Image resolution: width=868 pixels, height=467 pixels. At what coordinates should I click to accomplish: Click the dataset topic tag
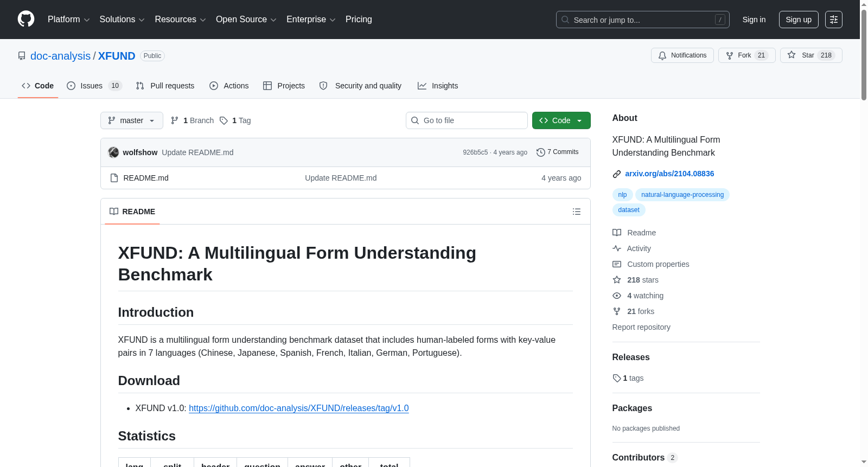pos(629,210)
